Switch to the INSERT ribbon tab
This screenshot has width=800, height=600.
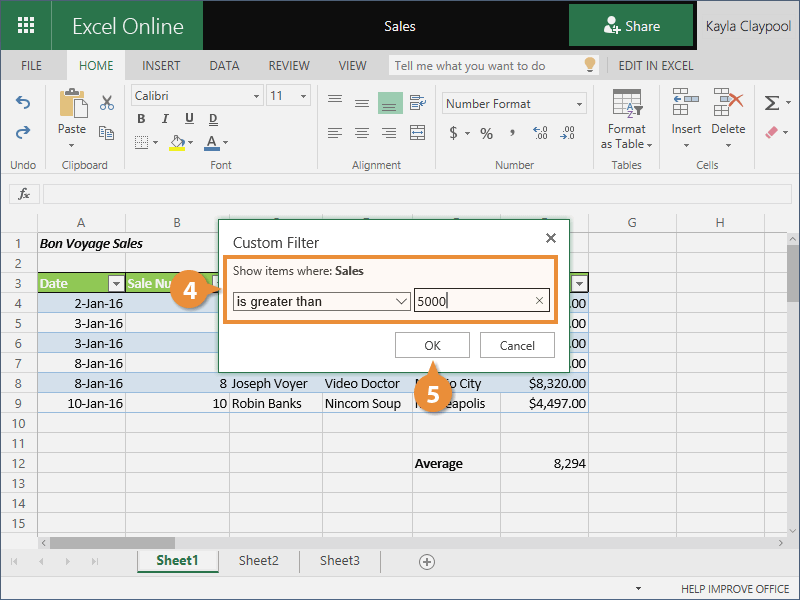(x=161, y=66)
